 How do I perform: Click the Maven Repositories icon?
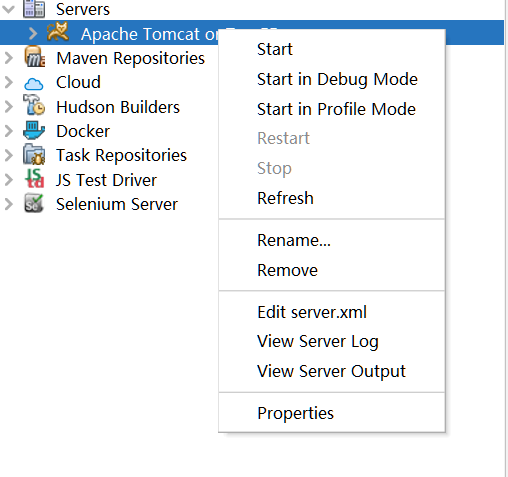(x=34, y=57)
